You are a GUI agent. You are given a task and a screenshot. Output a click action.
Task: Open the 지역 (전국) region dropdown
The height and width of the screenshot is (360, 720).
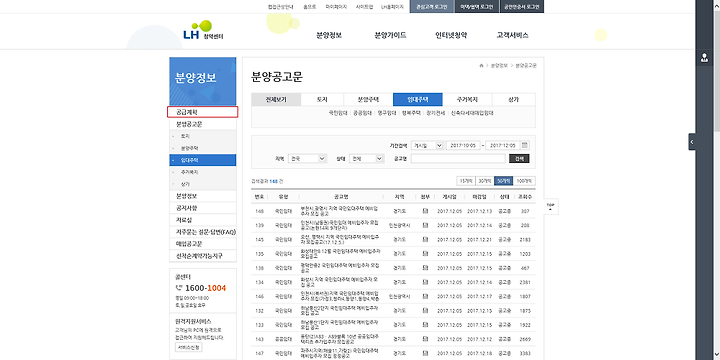point(307,158)
